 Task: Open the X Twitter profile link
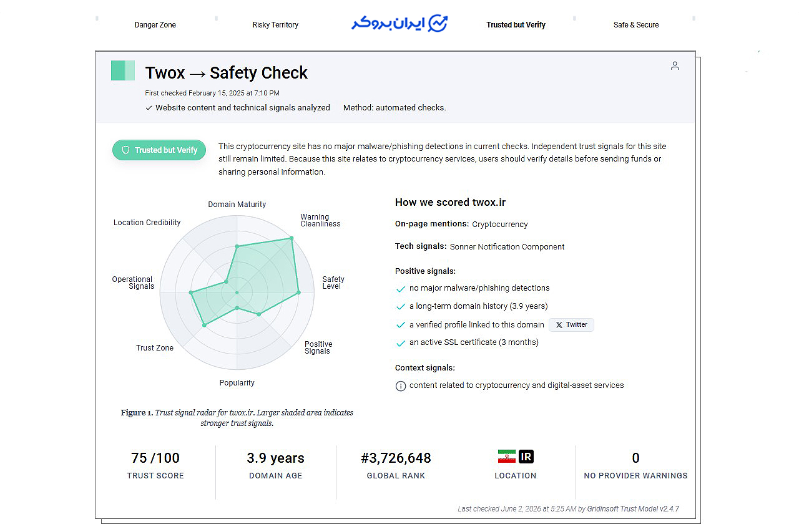[x=571, y=324]
